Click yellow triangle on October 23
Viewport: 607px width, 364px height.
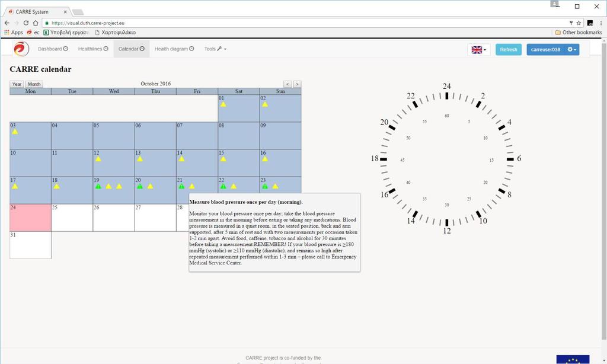click(275, 186)
